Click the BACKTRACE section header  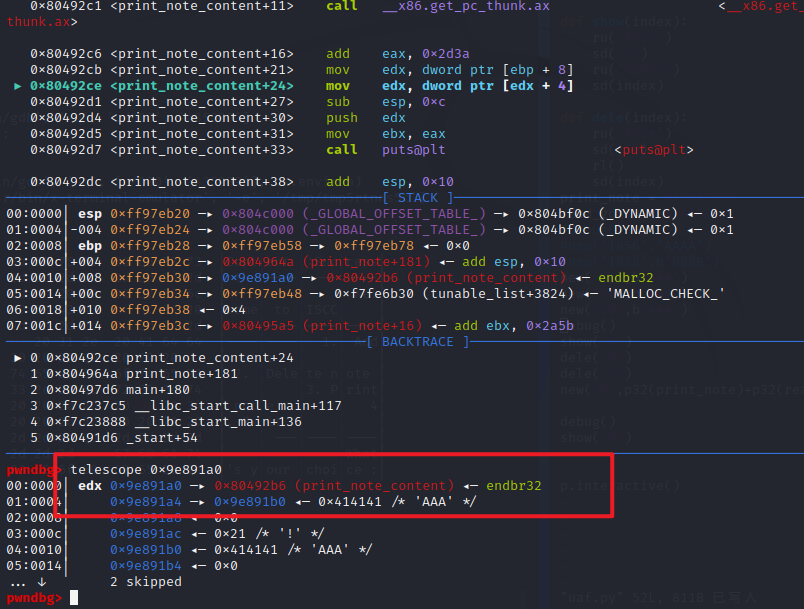pyautogui.click(x=418, y=342)
